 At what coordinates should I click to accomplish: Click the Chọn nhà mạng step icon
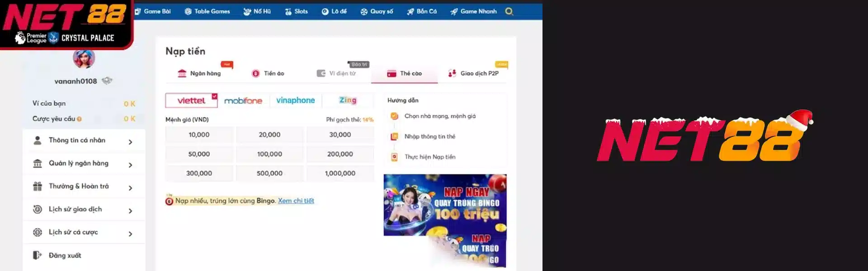(x=394, y=116)
